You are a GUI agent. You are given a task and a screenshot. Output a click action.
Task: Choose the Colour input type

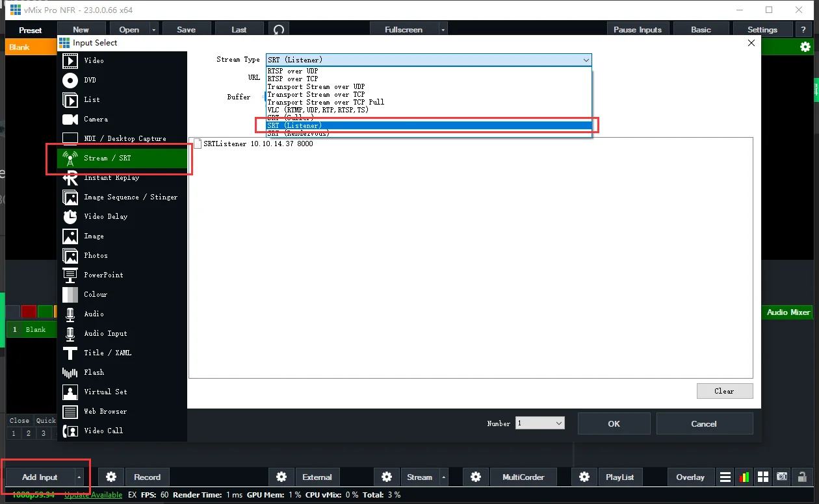(122, 294)
